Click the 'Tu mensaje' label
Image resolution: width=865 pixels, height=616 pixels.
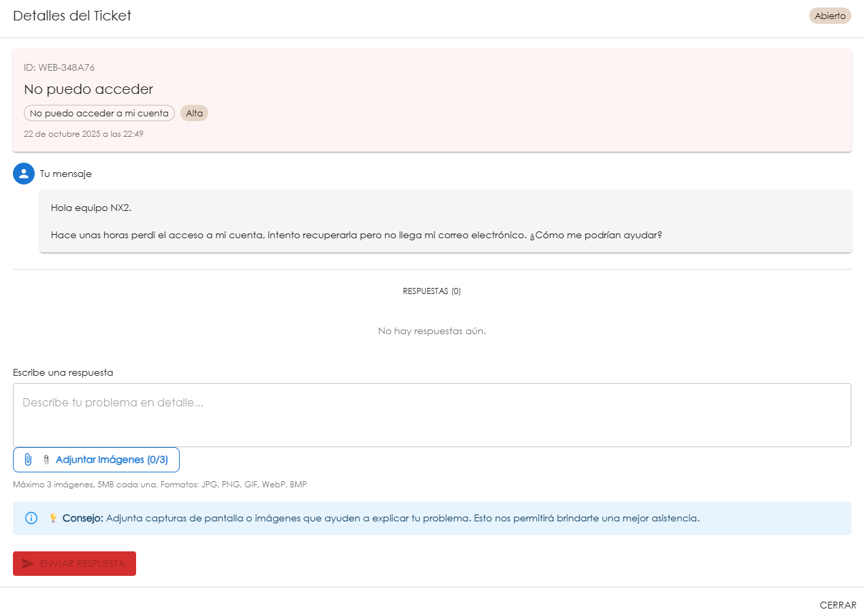pyautogui.click(x=65, y=174)
